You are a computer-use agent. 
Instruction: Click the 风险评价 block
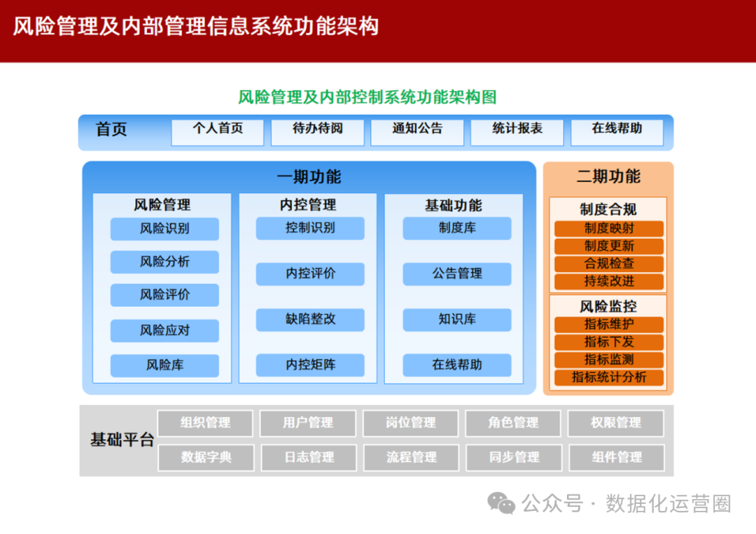tap(164, 295)
